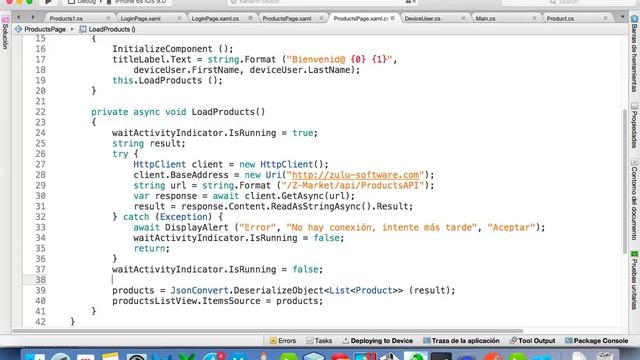Open the ProductsPage class breadcrumb selector

(45, 29)
